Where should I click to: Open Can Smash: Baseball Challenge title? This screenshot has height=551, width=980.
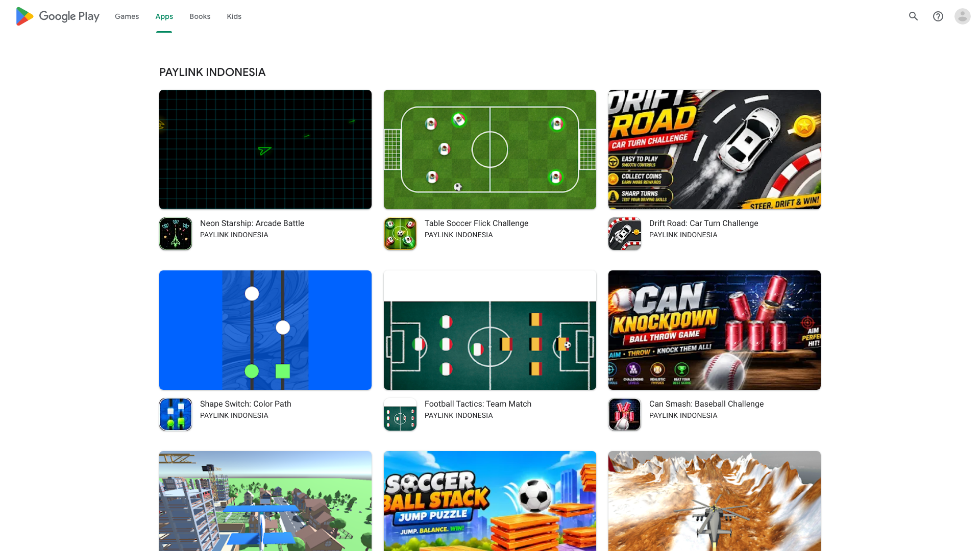point(706,404)
